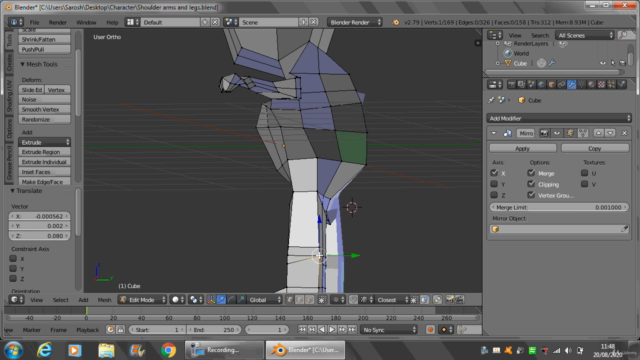This screenshot has height=360, width=640.
Task: Open the Render properties tab icon
Action: pos(511,85)
